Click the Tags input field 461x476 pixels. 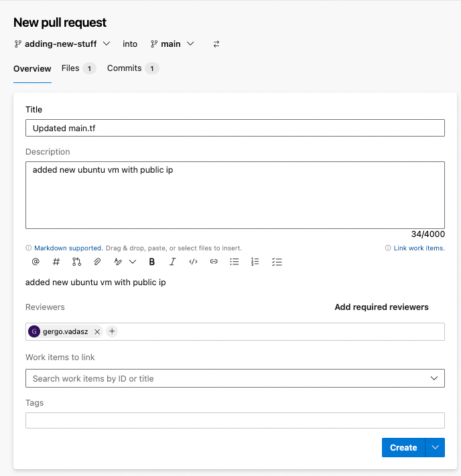coord(235,420)
